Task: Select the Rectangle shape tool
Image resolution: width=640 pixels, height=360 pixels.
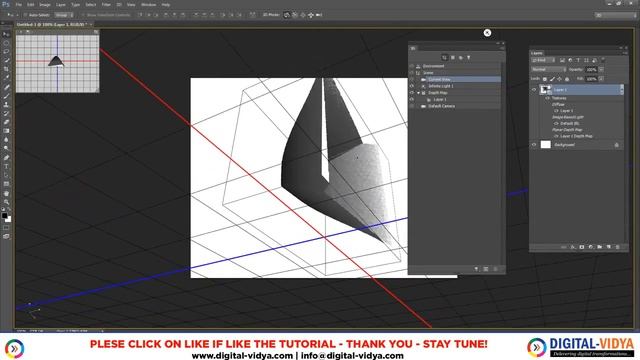Action: 6,184
